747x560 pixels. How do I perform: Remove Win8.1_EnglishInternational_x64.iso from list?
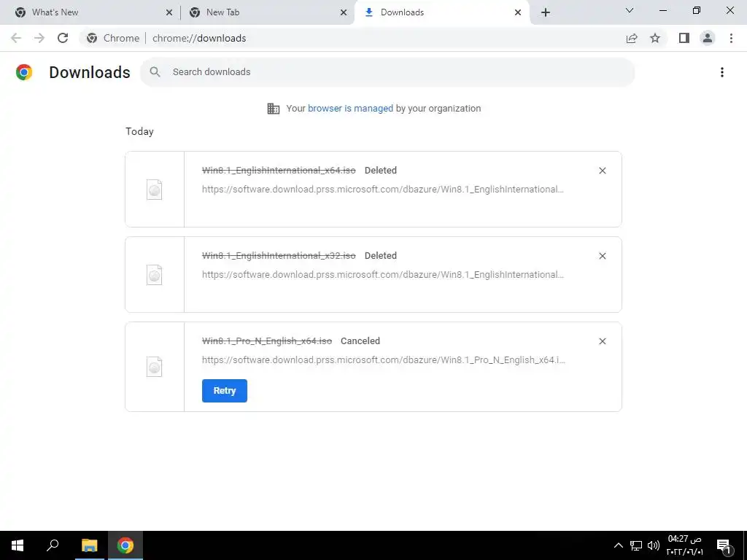pos(602,171)
